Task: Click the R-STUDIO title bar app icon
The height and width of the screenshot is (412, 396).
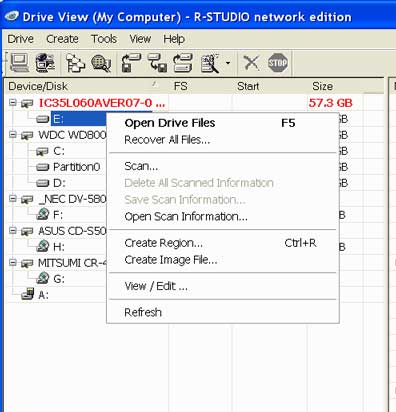Action: [x=12, y=16]
